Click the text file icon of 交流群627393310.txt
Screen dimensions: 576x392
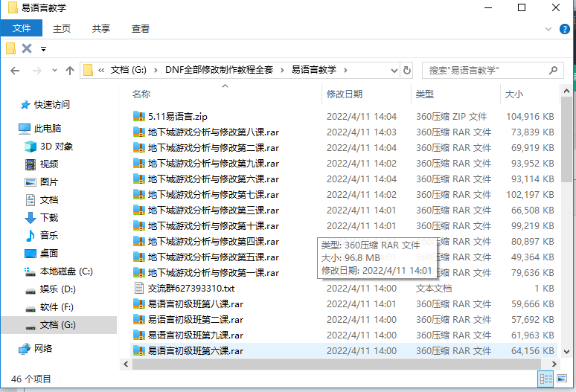point(139,288)
